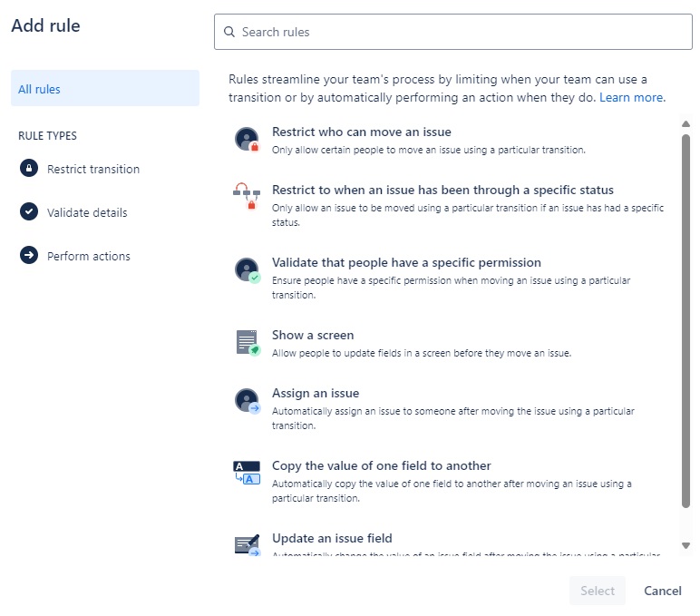700x616 pixels.
Task: Click the Copy field value icon
Action: 247,473
